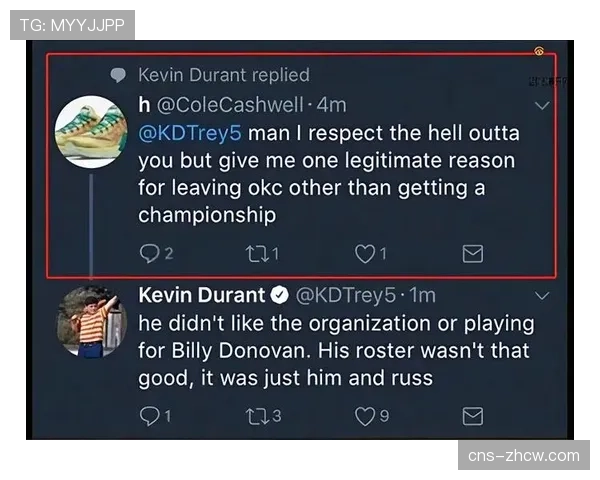
Task: Open Kevin Durant's profile picture
Action: tap(90, 322)
